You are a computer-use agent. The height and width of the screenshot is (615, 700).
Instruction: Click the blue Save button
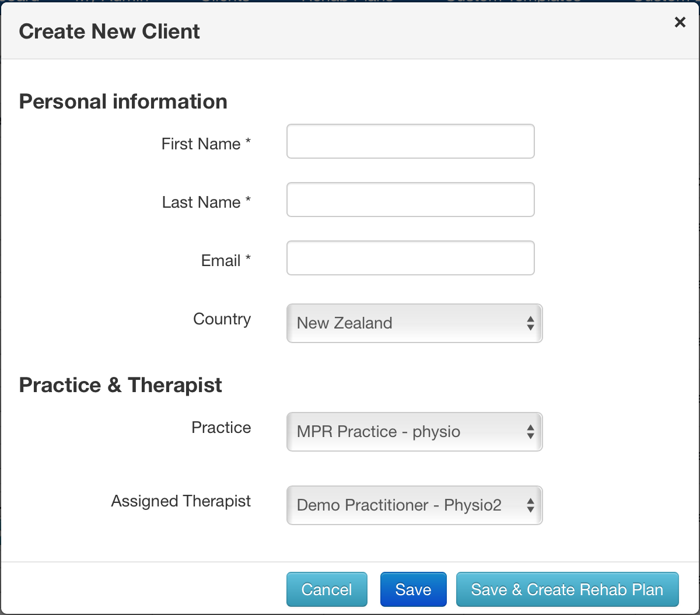click(413, 589)
